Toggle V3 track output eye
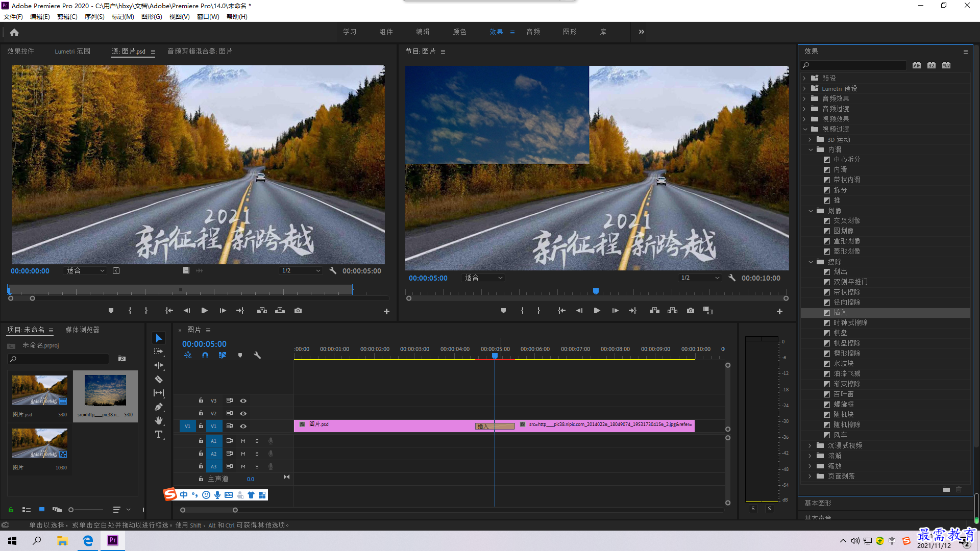The width and height of the screenshot is (980, 551). (243, 401)
